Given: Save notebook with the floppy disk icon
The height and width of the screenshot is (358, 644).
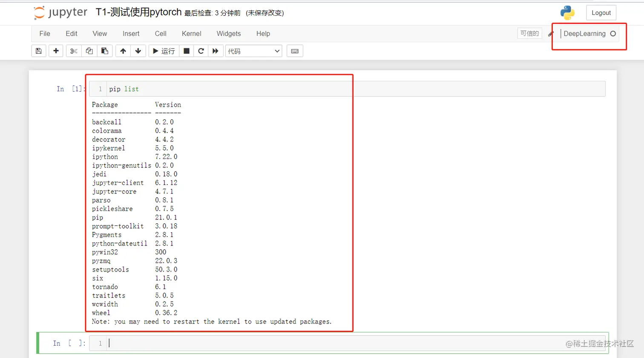Looking at the screenshot, I should click(39, 51).
